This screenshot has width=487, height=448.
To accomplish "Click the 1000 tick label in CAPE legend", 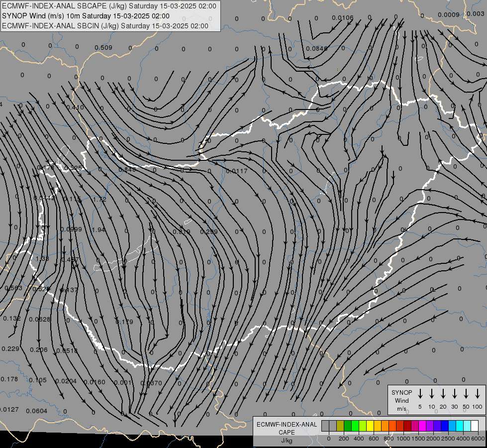I will coord(403,439).
